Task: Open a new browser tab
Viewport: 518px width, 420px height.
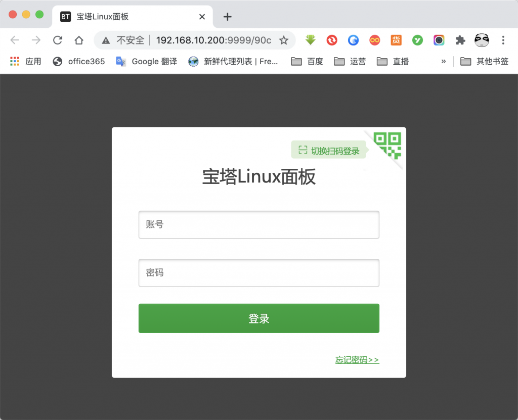Action: (227, 17)
